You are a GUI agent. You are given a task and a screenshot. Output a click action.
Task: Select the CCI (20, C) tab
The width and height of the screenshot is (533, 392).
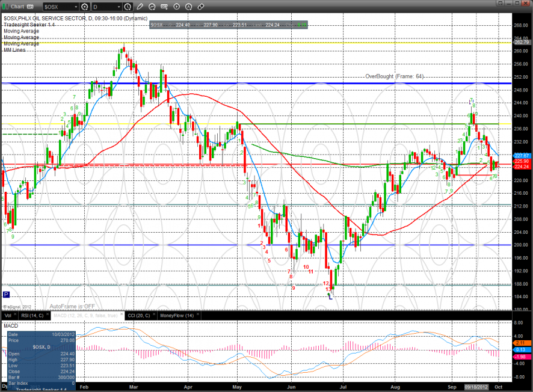139,316
